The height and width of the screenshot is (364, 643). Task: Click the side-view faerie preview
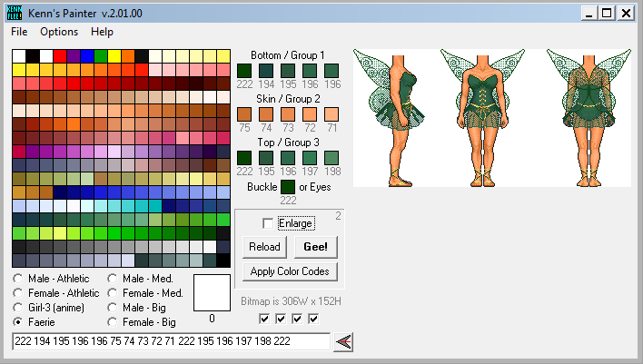pos(390,118)
